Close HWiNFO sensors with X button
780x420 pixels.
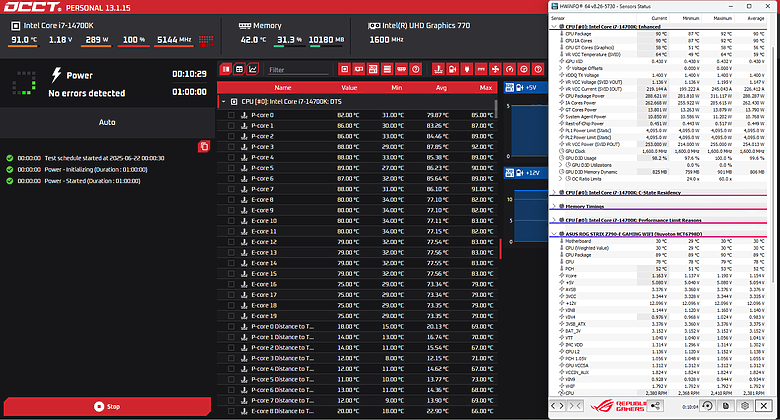pos(764,406)
